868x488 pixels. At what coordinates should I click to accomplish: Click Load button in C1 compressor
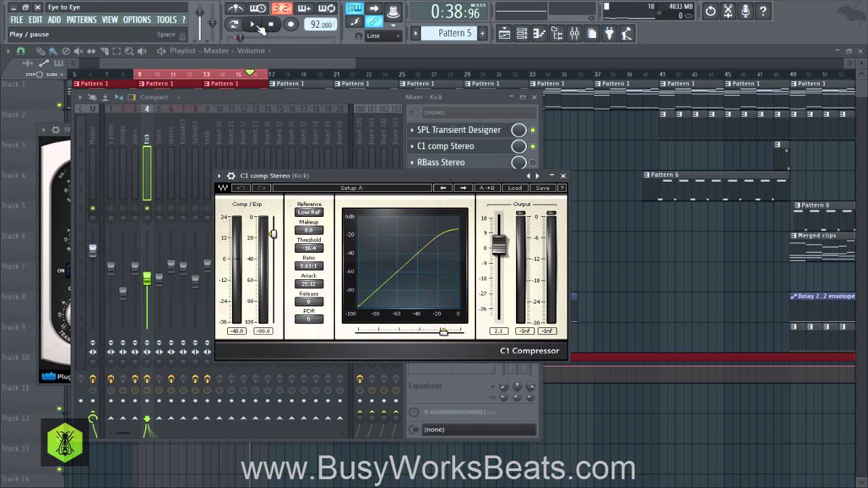click(x=515, y=188)
